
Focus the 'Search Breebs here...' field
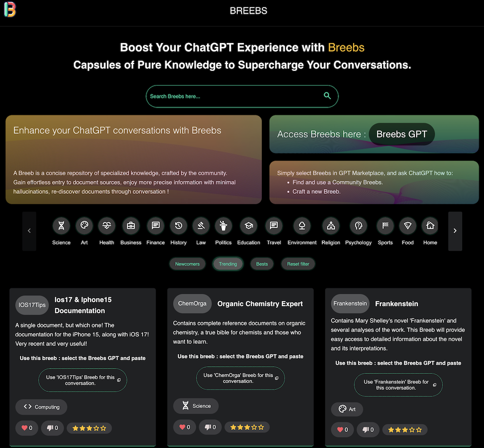pos(242,96)
